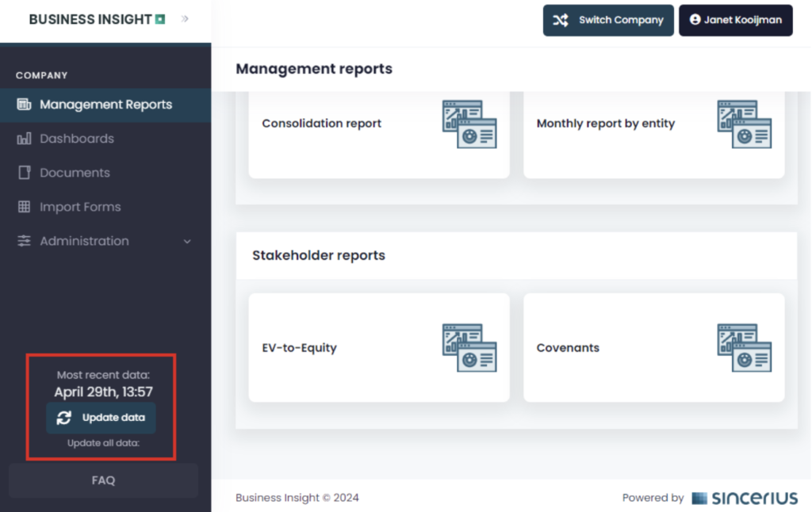Click the COMPANY section label

coord(41,75)
